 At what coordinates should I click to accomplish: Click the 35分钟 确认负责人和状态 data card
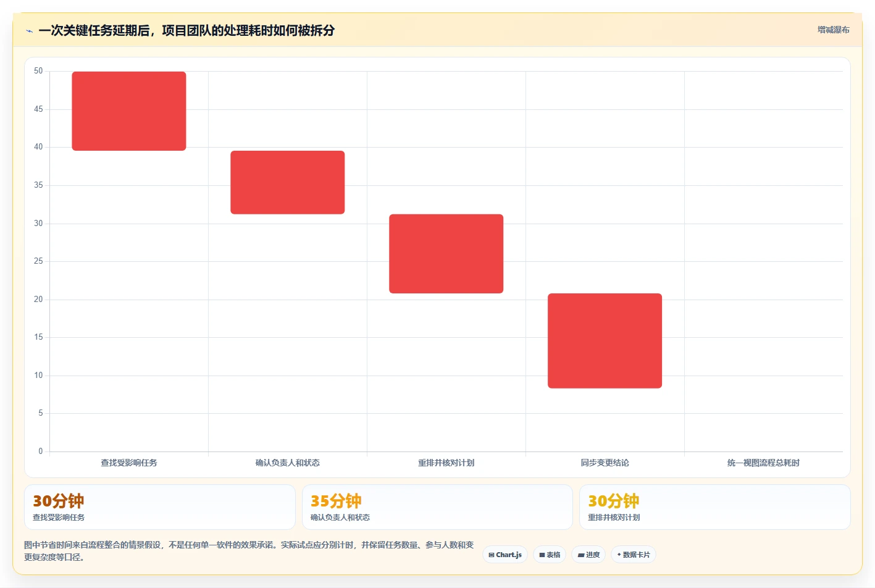(437, 507)
